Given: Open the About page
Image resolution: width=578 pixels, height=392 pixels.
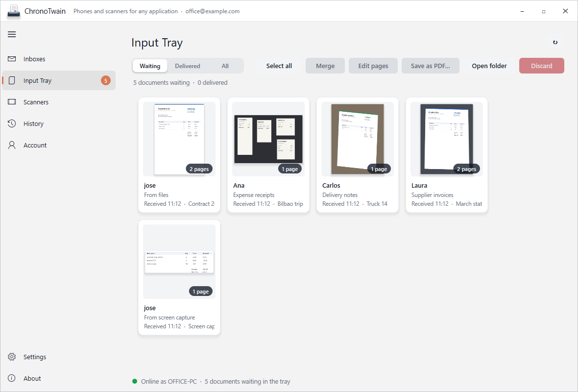Looking at the screenshot, I should [x=59, y=378].
